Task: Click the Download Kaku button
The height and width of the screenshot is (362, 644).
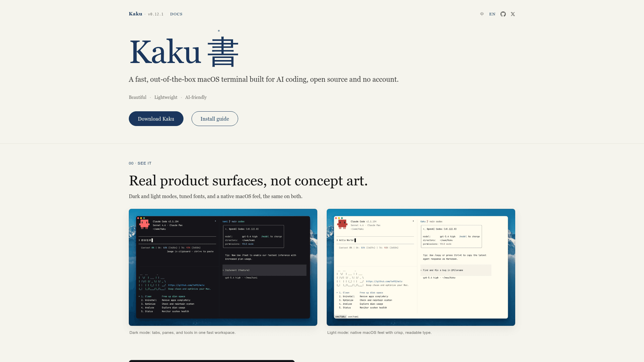Action: click(156, 119)
